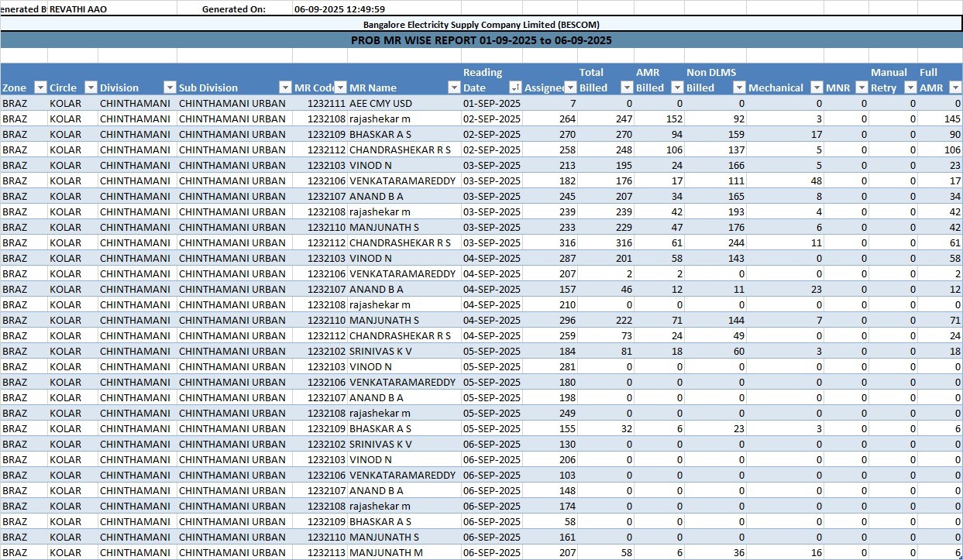Open the Full AMR filter dropdown
The height and width of the screenshot is (560, 963).
pos(955,88)
